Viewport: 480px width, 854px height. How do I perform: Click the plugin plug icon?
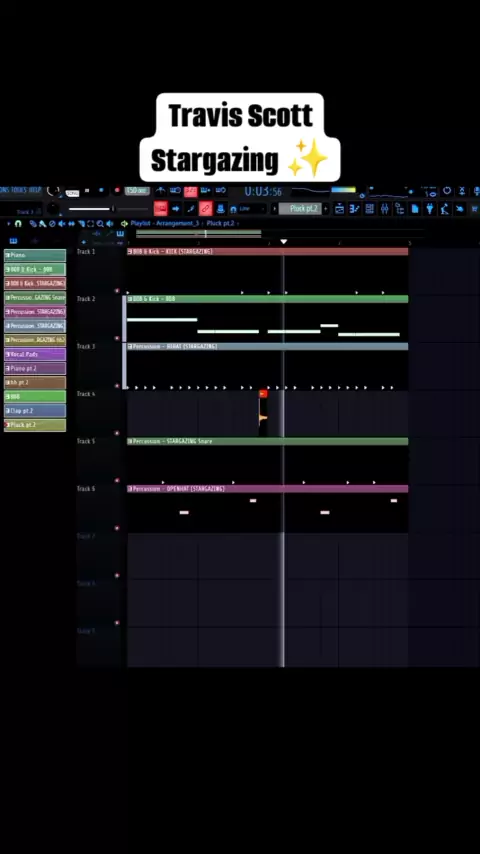click(430, 209)
